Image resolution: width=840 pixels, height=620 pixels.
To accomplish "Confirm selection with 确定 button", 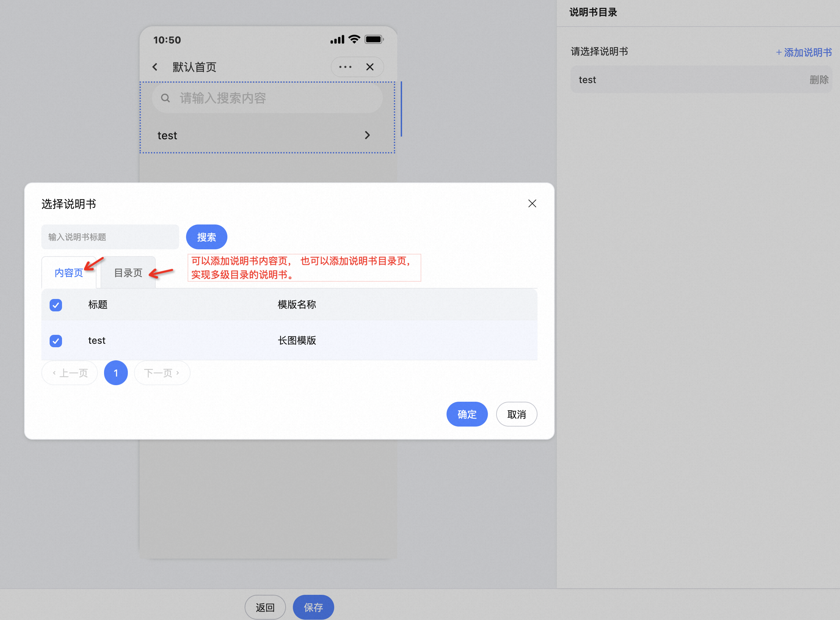I will [x=467, y=414].
